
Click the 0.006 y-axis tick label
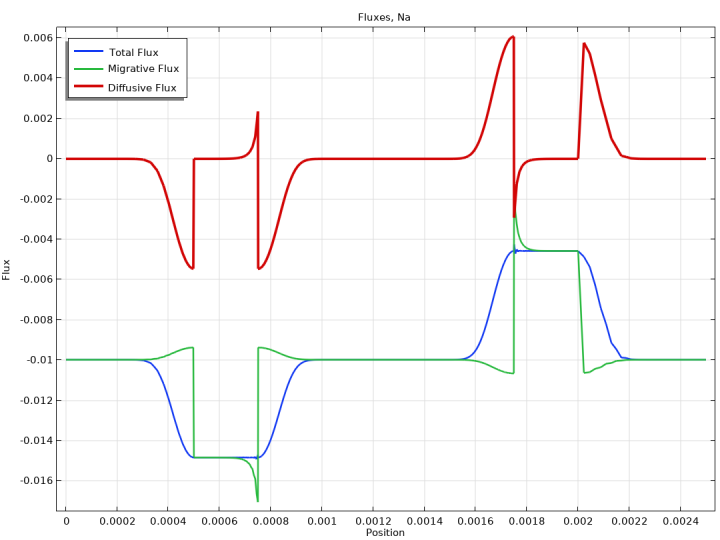[36, 38]
